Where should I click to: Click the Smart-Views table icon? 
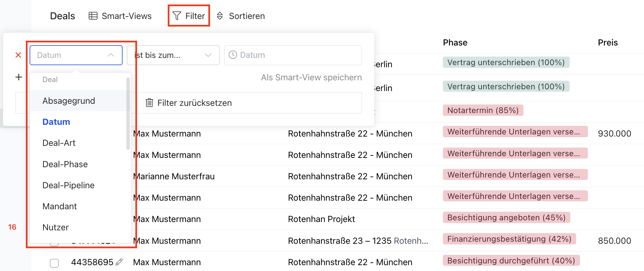pos(93,16)
